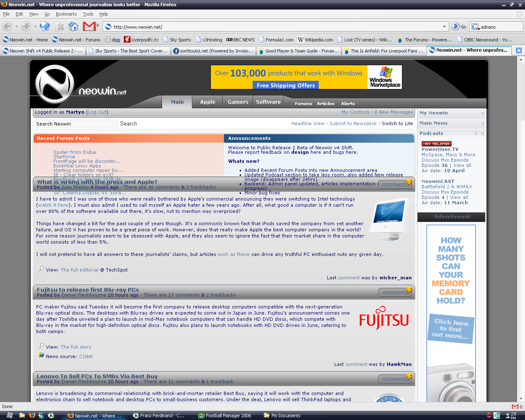Click the browser Back arrow button
The width and height of the screenshot is (525, 420).
coord(7,27)
